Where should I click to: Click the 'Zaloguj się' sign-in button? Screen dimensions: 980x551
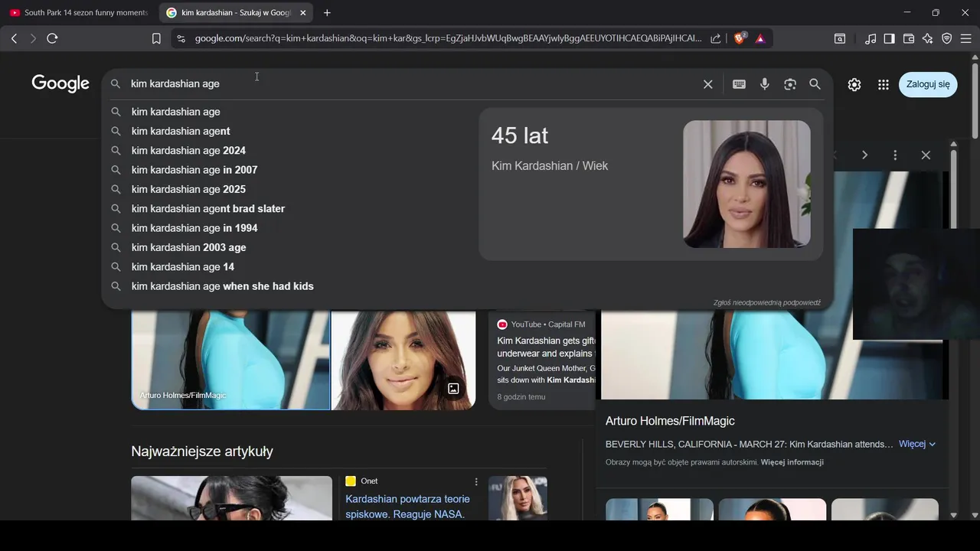(x=928, y=84)
